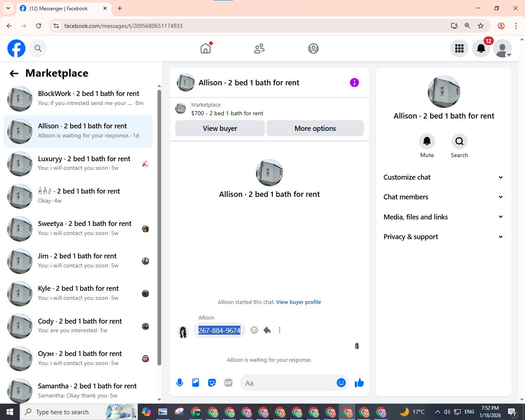Open a new browser tab
Image resolution: width=525 pixels, height=420 pixels.
(x=120, y=8)
